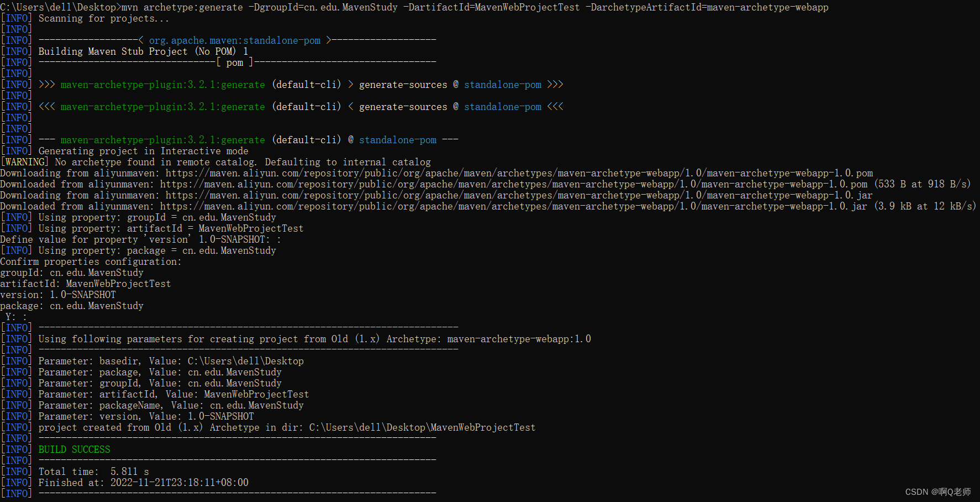Image resolution: width=980 pixels, height=502 pixels.
Task: Click the 'groupId: cn.edu.MavenStudy' confirmation line
Action: tap(72, 273)
